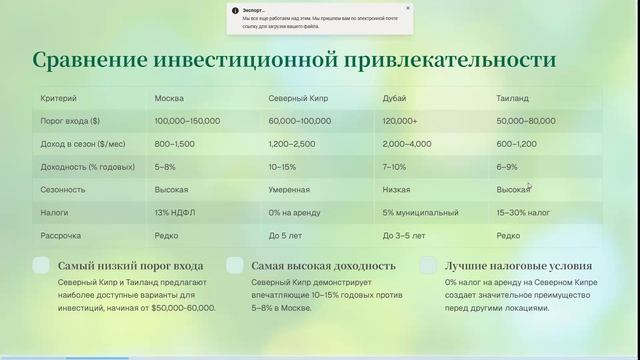The width and height of the screenshot is (640, 360).
Task: Select the 6–9% cell
Action: [x=507, y=167]
